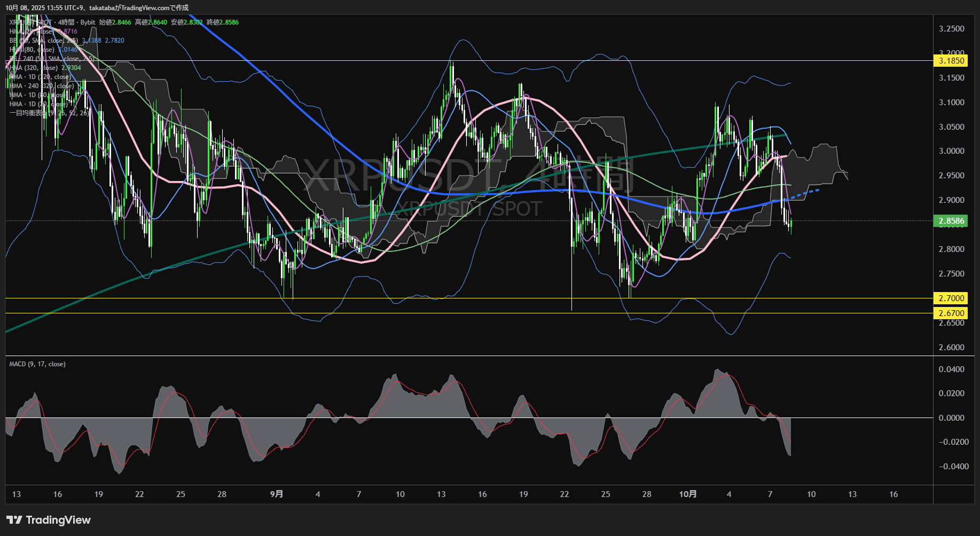The width and height of the screenshot is (980, 536).
Task: Click the 2.6700 horizontal line price tag
Action: pos(951,313)
